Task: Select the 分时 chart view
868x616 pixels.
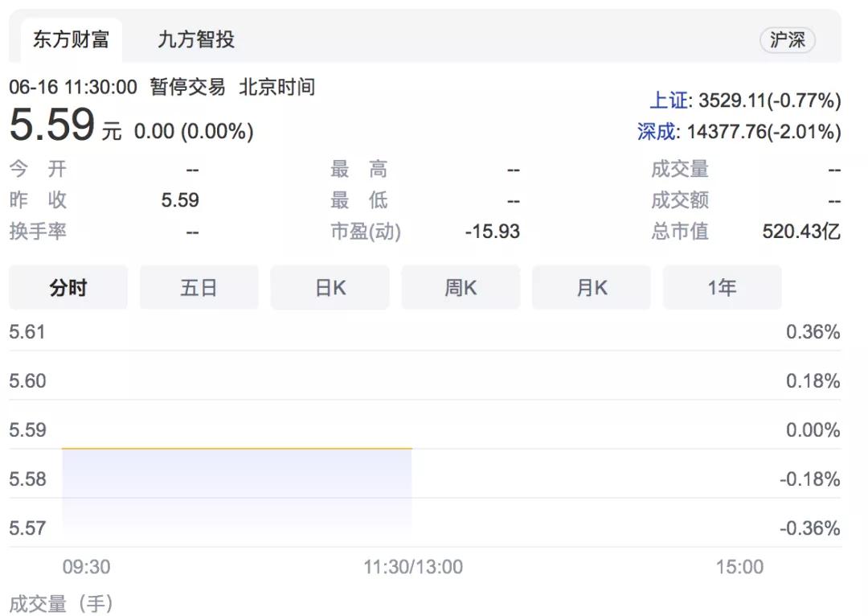Action: 68,287
